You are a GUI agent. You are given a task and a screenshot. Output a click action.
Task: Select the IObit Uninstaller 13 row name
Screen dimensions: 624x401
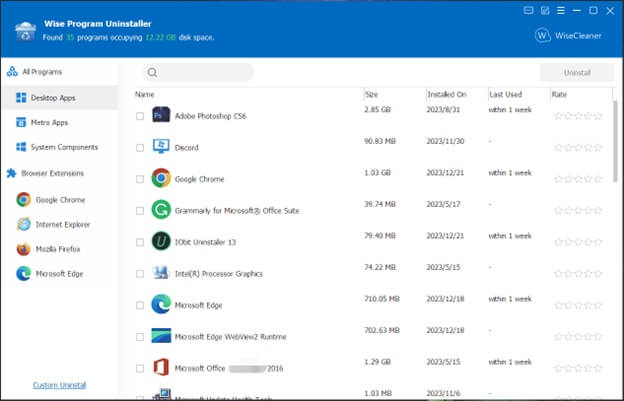[x=205, y=242]
